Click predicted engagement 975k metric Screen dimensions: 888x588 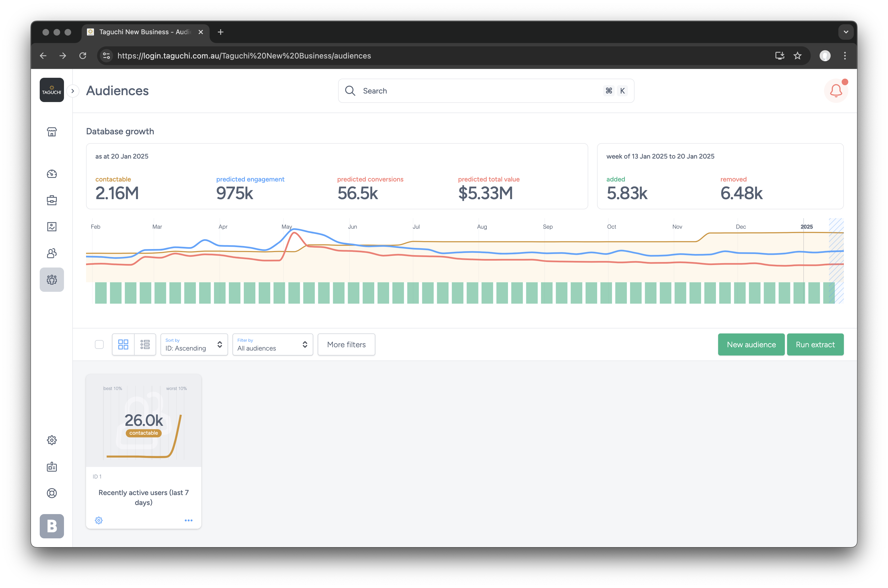pos(250,189)
